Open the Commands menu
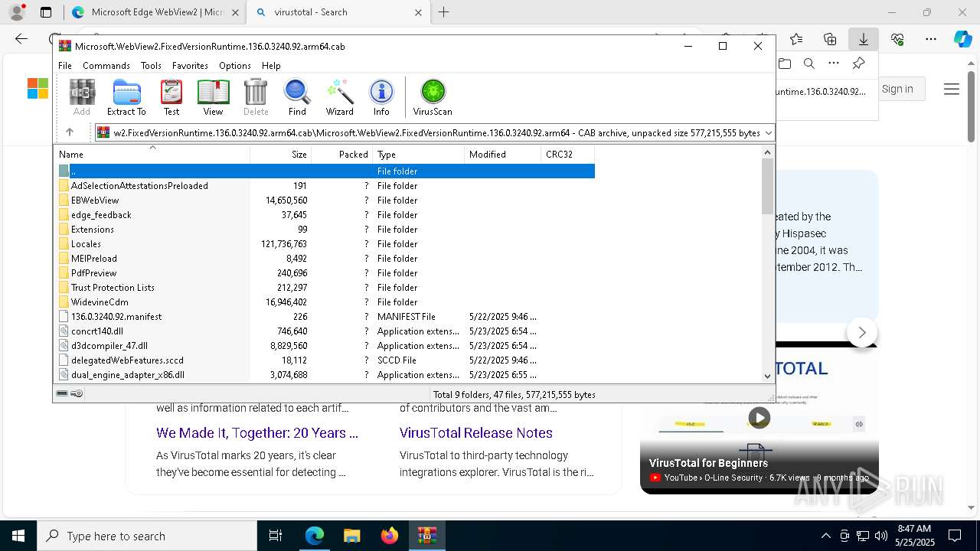 click(x=106, y=66)
